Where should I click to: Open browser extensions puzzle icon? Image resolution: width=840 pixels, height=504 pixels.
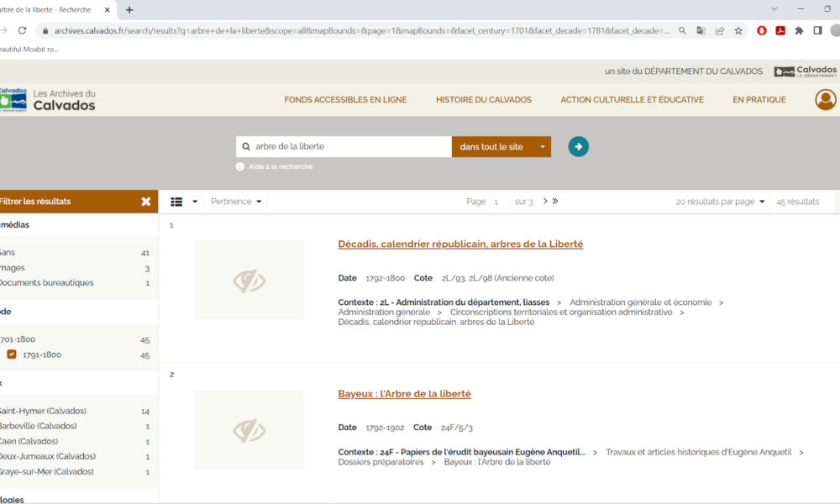[x=799, y=30]
